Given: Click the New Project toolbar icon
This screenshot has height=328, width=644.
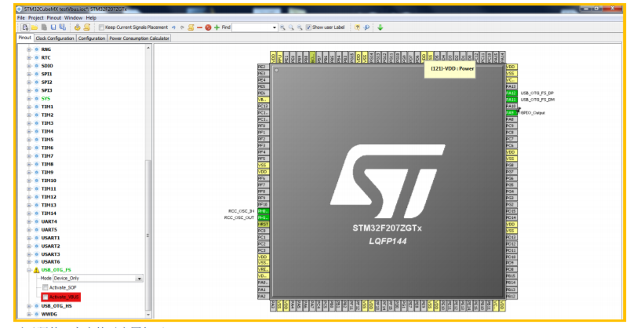Looking at the screenshot, I should tap(25, 27).
